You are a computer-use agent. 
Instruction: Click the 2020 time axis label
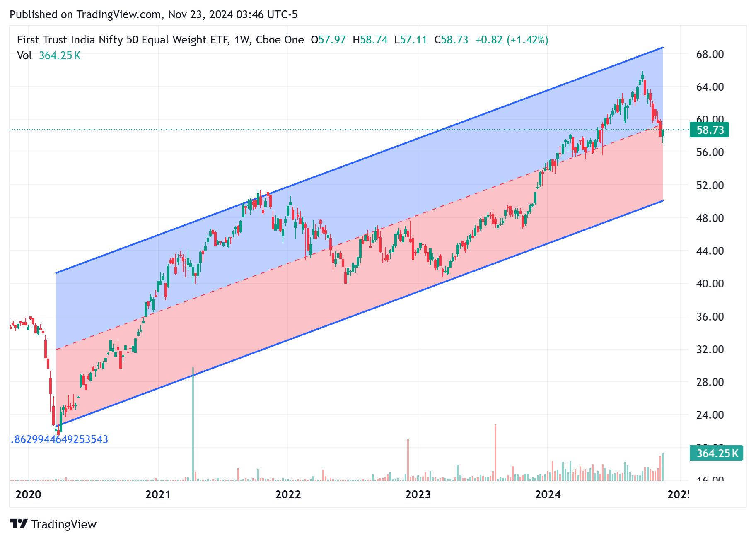click(x=28, y=494)
